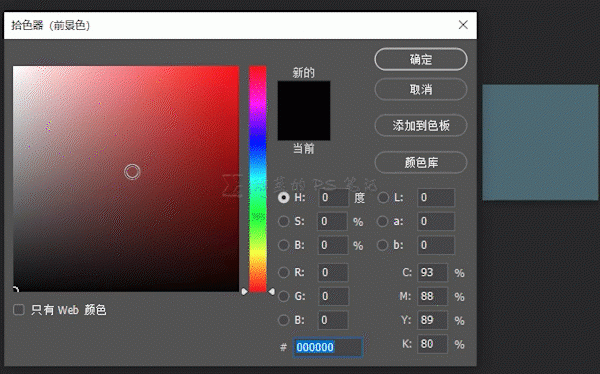This screenshot has width=600, height=374.
Task: Select the L lightness radio button
Action: [383, 198]
